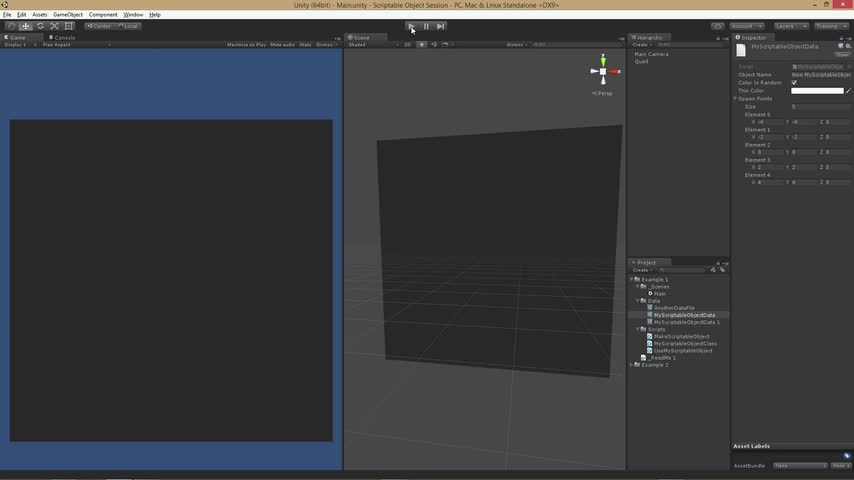Toggle the Color Is Random checkbox

point(794,83)
